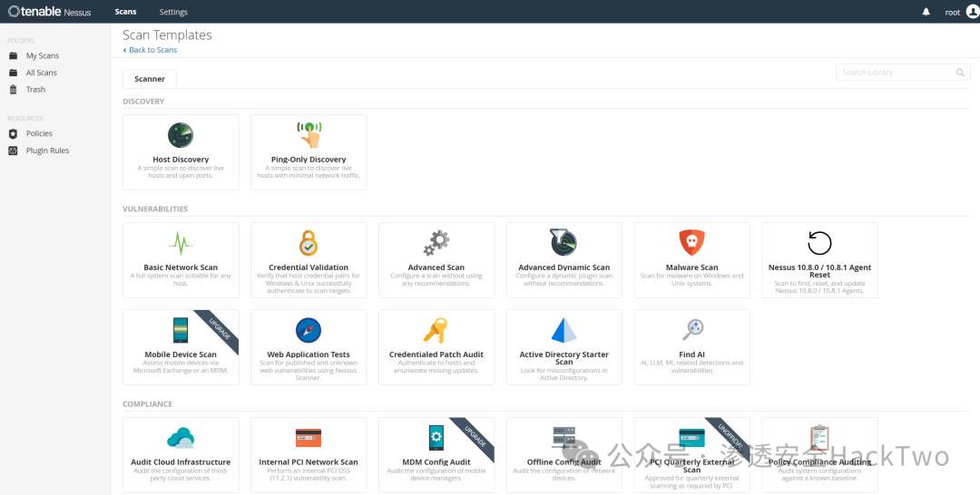The height and width of the screenshot is (495, 980).
Task: Click the Credentialed Patch Audit keys icon
Action: coord(436,330)
